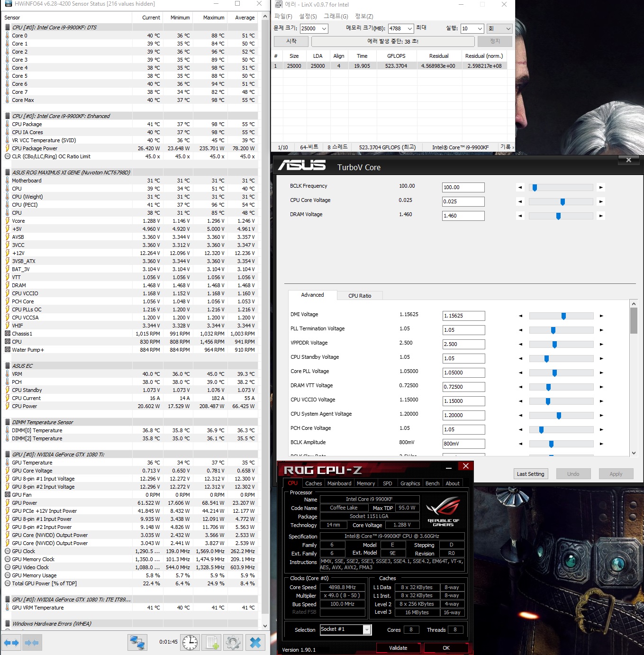Screen dimensions: 644x655
Task: Click GFLOPS column header in LinX
Action: [x=396, y=56]
